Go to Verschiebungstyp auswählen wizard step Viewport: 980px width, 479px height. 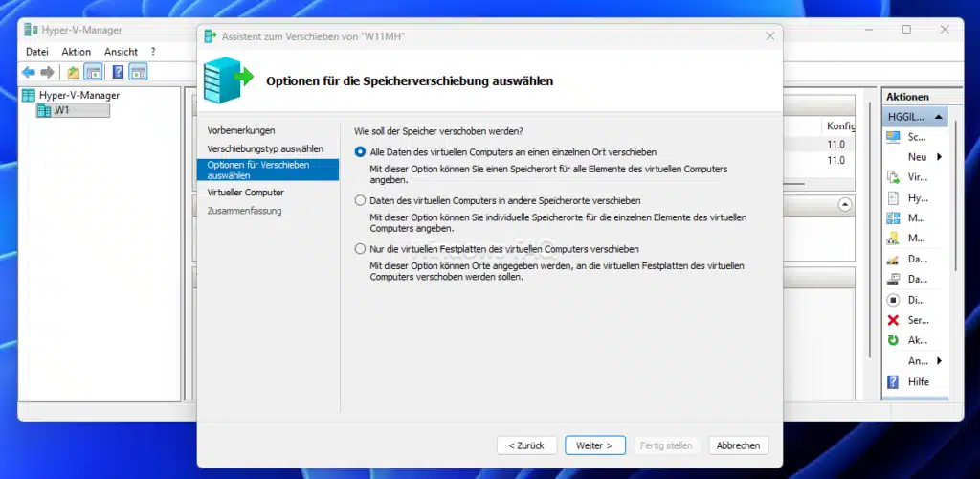pyautogui.click(x=266, y=148)
